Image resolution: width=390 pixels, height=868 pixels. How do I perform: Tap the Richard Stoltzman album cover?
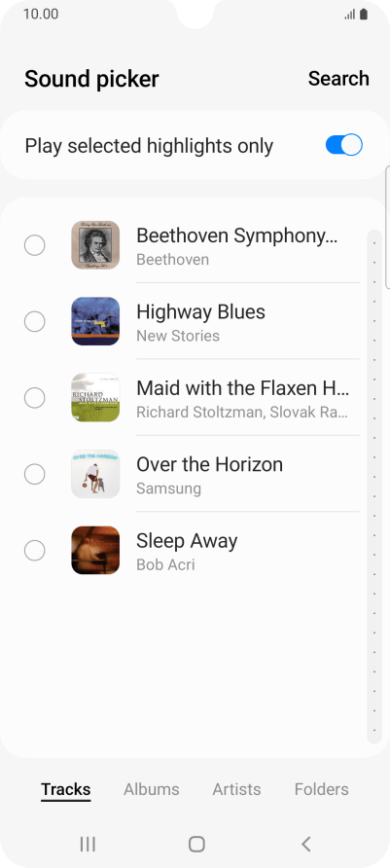95,398
